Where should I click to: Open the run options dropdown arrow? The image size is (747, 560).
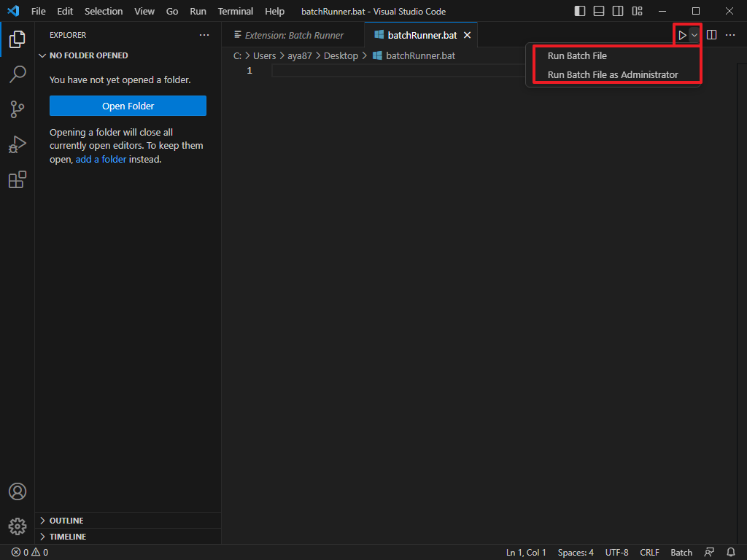[694, 35]
